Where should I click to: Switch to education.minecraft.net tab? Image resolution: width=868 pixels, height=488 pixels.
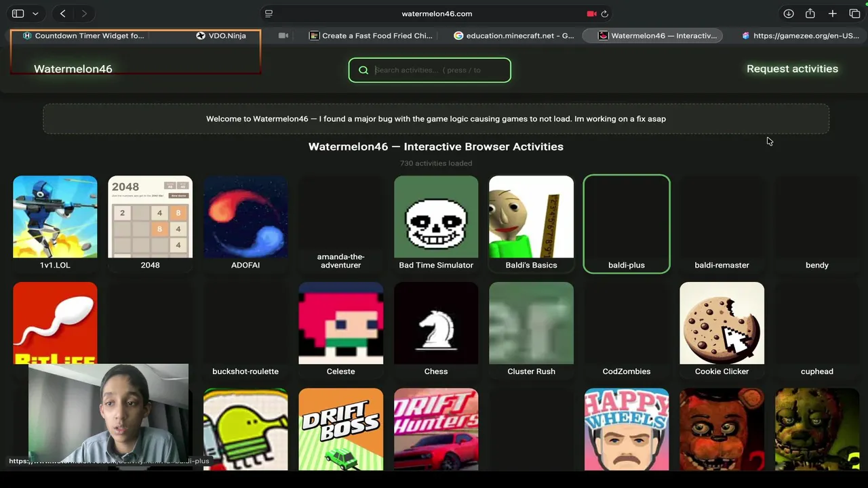(514, 36)
